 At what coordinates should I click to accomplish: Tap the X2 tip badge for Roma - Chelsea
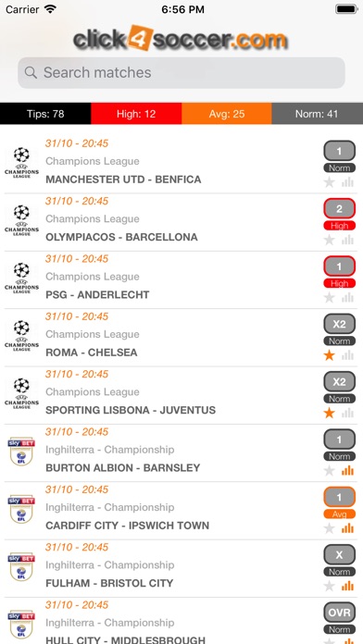(x=339, y=324)
